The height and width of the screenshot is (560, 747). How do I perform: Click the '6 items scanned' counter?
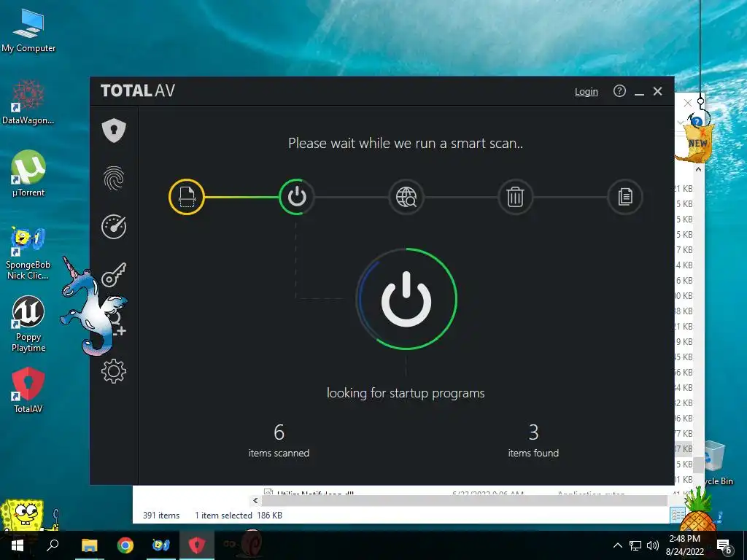click(279, 440)
